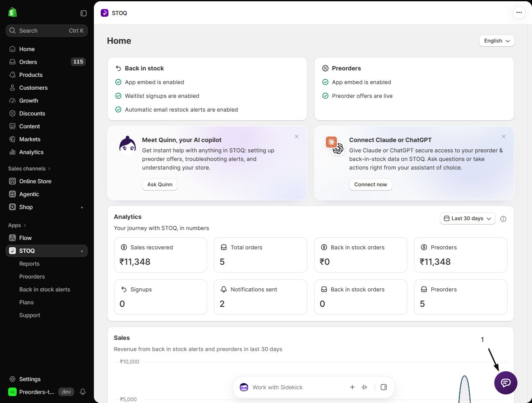This screenshot has height=403, width=532.
Task: Click the dev badge near store name
Action: [x=66, y=392]
